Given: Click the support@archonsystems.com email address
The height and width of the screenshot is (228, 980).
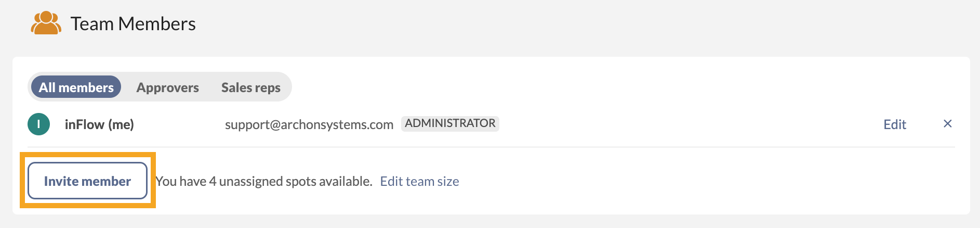Looking at the screenshot, I should [x=309, y=124].
